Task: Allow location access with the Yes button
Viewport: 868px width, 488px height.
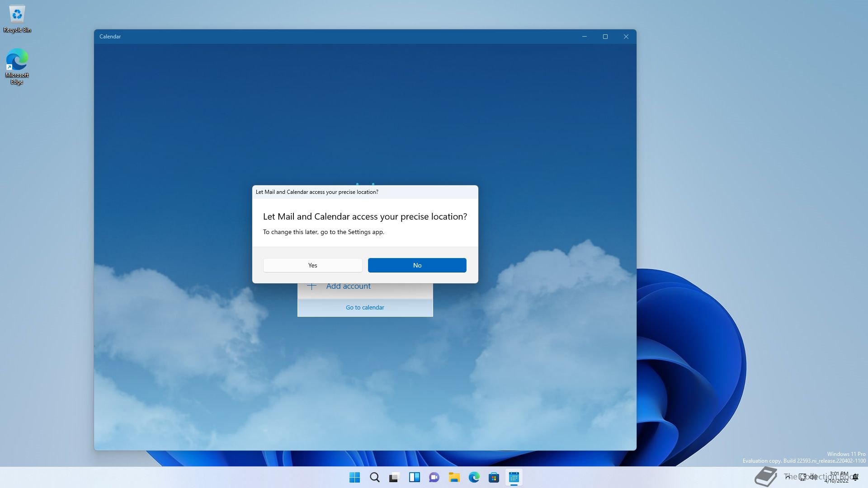Action: (312, 265)
